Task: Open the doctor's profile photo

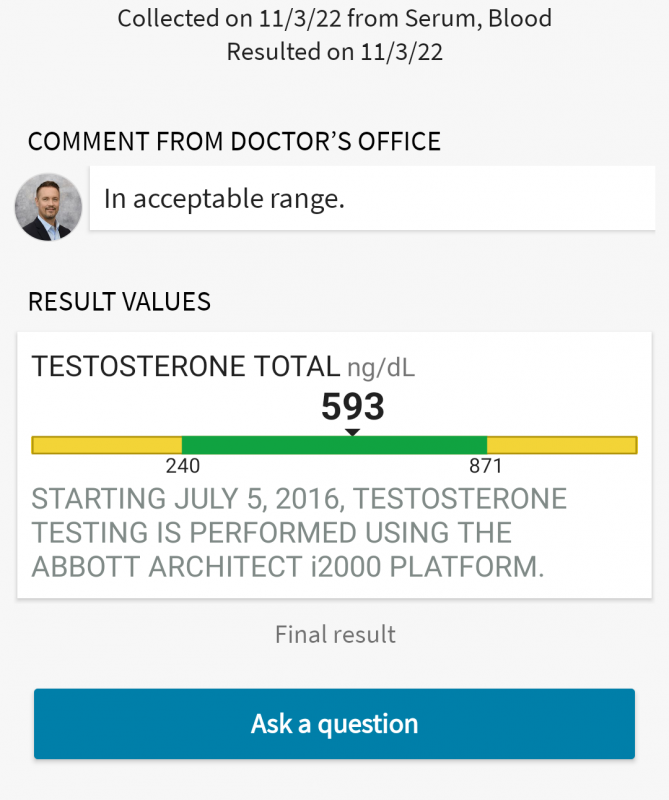Action: click(48, 207)
